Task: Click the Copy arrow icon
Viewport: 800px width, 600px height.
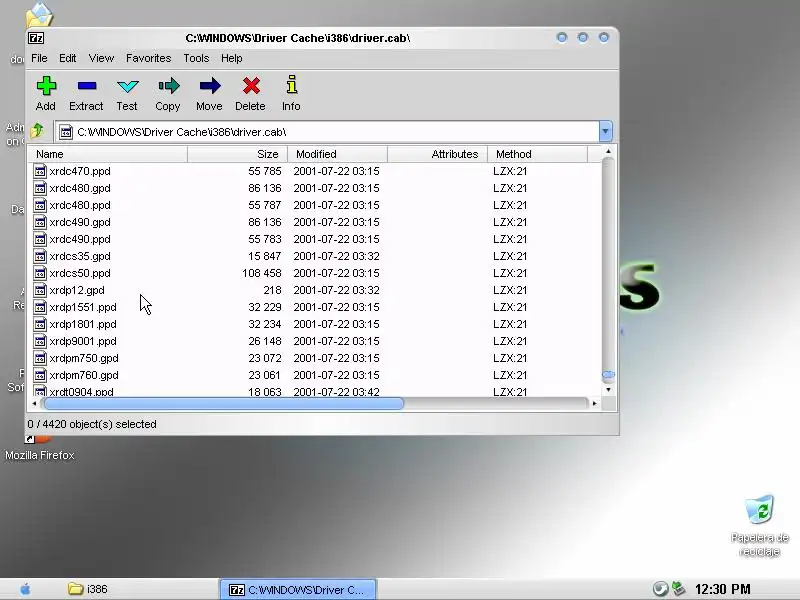Action: coord(168,86)
